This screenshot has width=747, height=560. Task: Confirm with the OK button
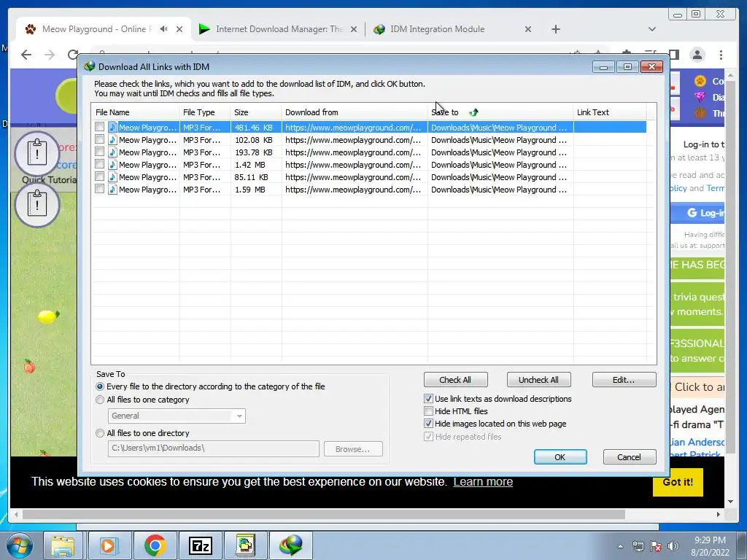point(560,456)
